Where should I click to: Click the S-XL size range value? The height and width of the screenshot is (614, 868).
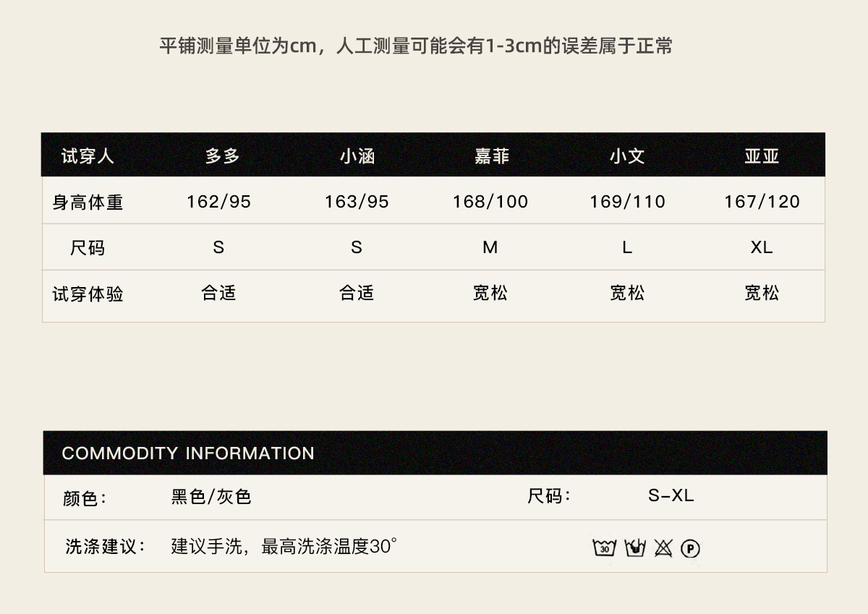coord(671,496)
